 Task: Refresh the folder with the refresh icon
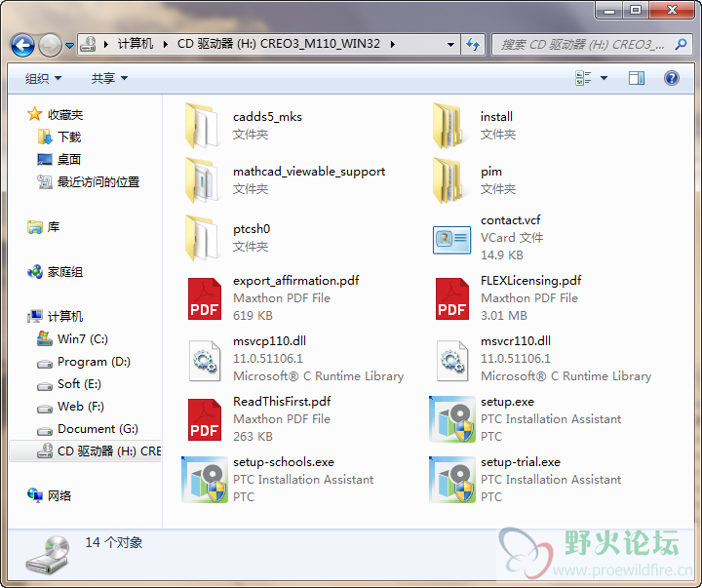[473, 44]
